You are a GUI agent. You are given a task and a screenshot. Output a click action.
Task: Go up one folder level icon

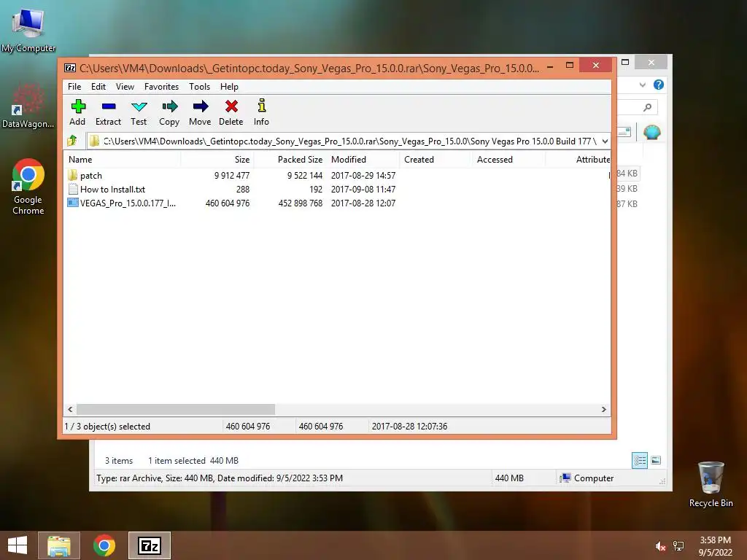(72, 141)
